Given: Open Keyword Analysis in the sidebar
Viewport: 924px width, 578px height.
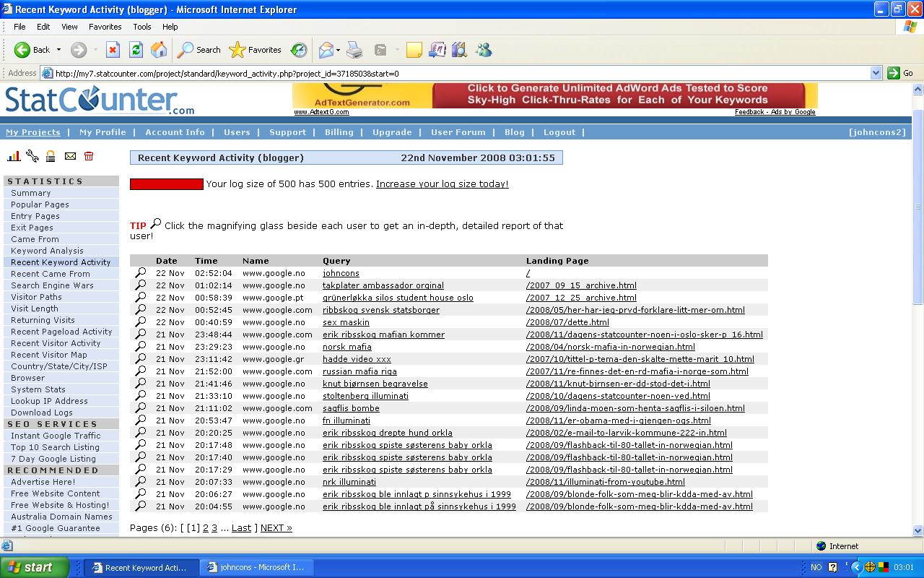Looking at the screenshot, I should coord(47,251).
